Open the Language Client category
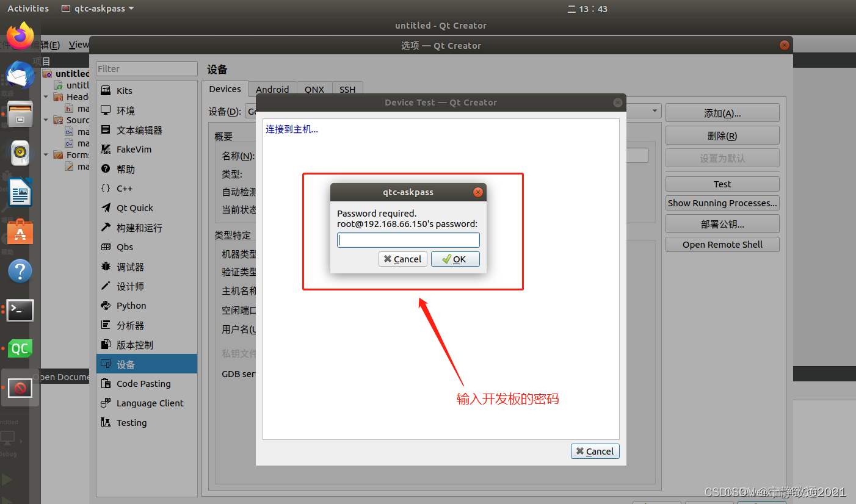856x504 pixels. (x=147, y=403)
